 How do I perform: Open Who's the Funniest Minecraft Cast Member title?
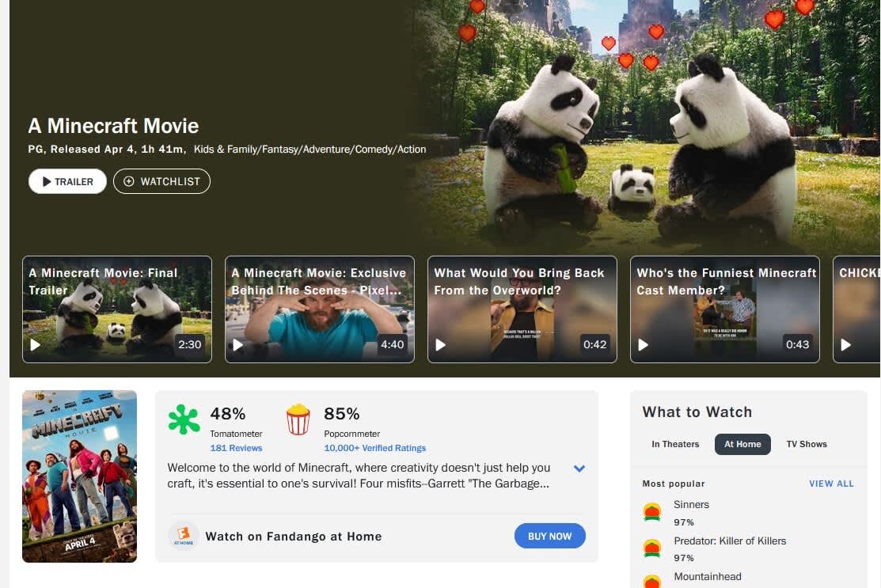(727, 282)
